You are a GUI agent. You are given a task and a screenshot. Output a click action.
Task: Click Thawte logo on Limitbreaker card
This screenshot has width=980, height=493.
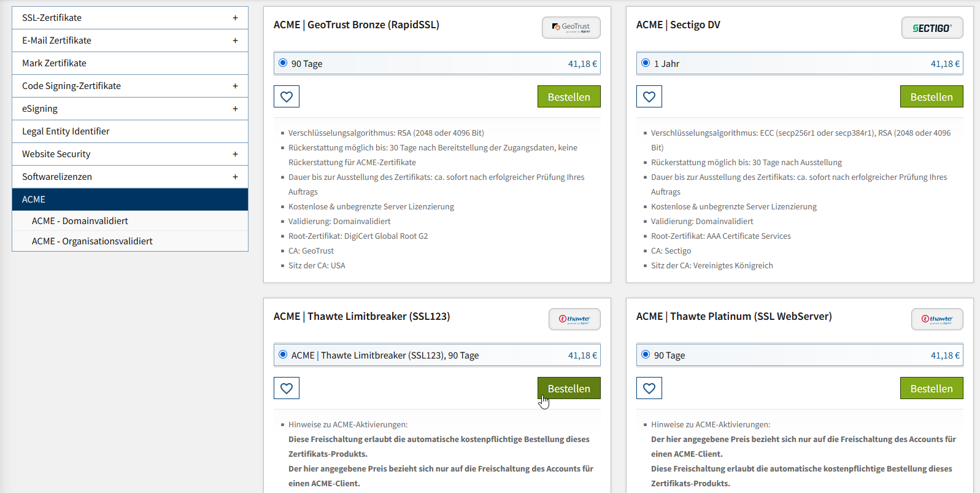(574, 319)
